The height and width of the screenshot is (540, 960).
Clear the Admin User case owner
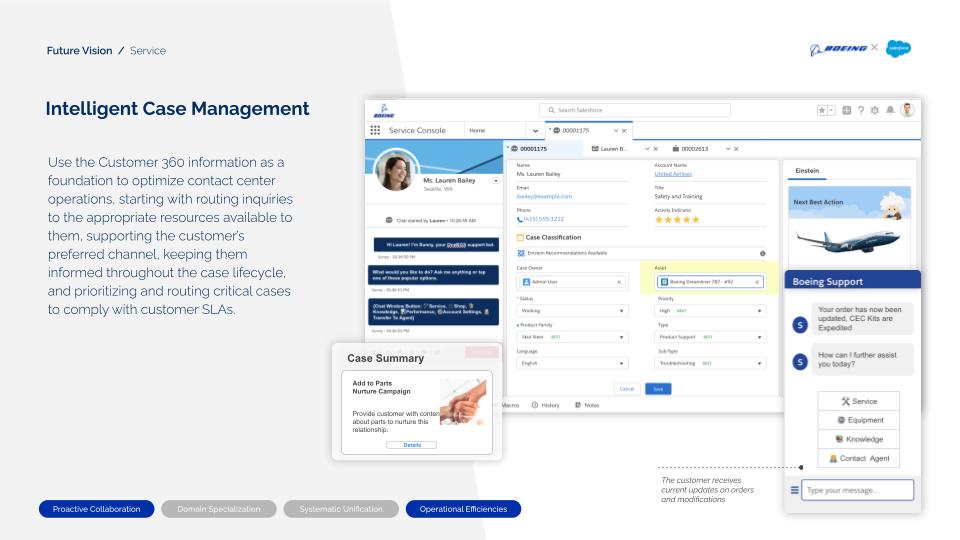619,282
